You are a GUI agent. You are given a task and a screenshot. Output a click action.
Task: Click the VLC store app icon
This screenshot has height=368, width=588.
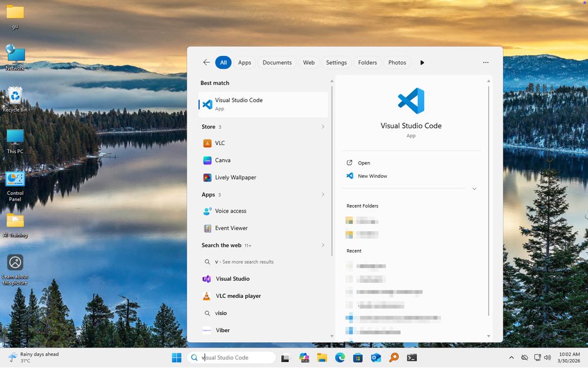pyautogui.click(x=207, y=143)
